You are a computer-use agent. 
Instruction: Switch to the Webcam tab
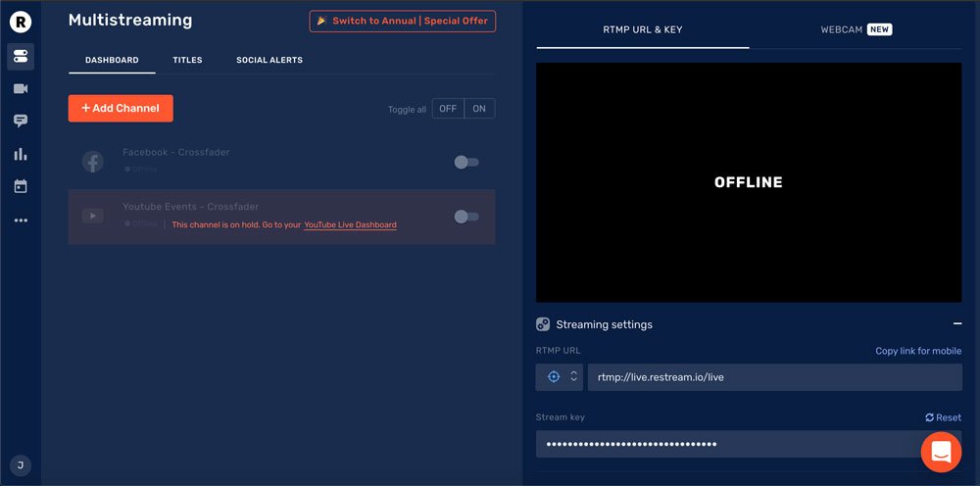856,29
